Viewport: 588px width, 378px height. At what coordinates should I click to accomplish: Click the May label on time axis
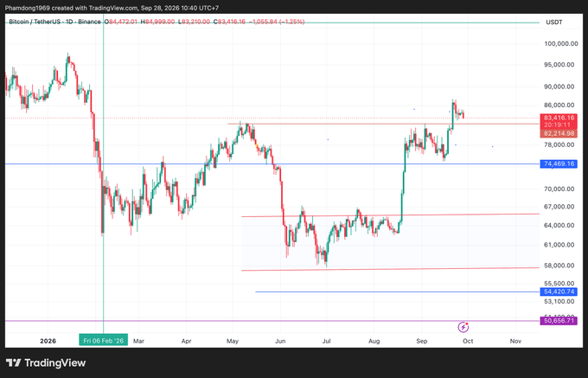[x=233, y=341]
